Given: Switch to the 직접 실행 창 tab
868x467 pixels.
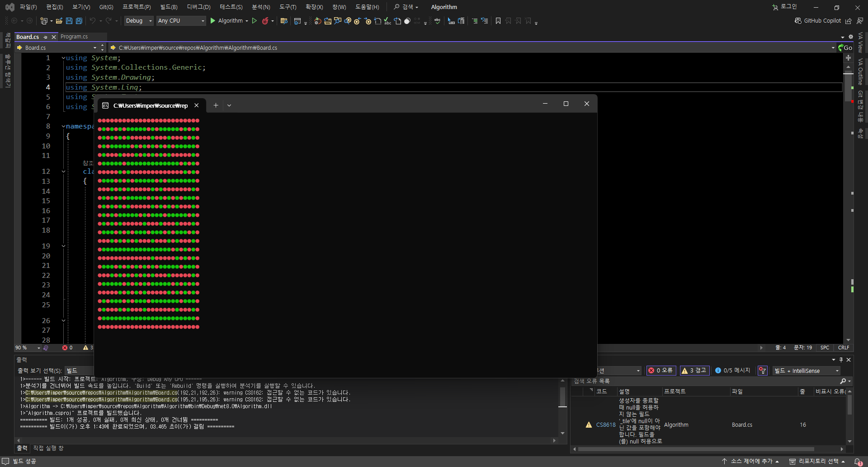Looking at the screenshot, I should tap(48, 448).
